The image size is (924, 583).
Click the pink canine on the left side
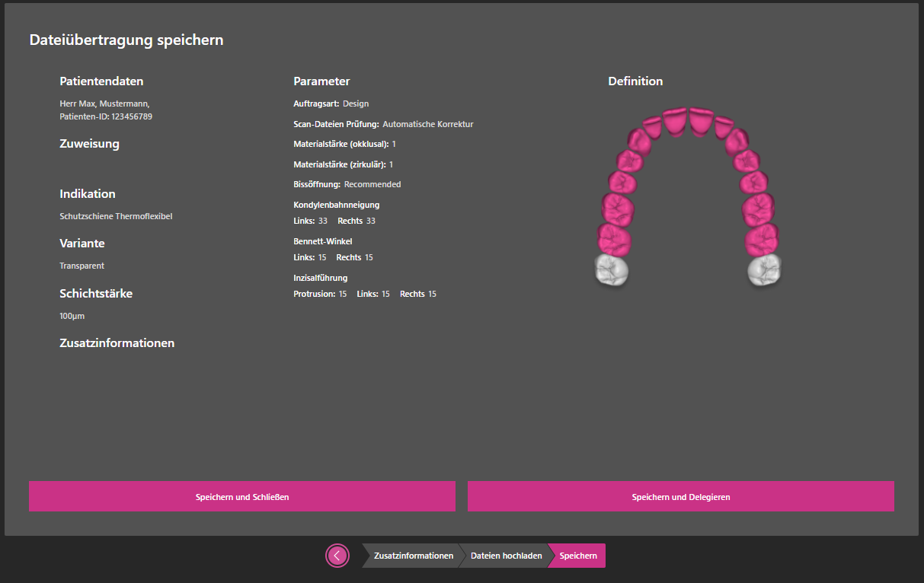pos(638,140)
